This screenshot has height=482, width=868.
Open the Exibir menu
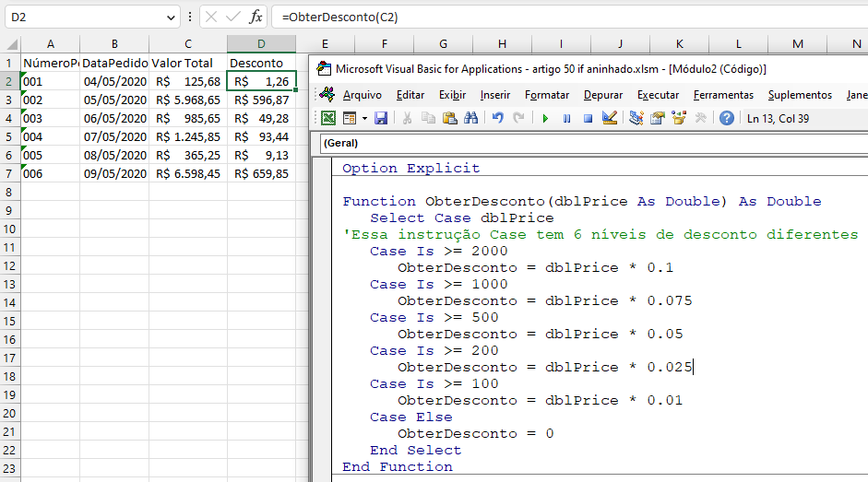pyautogui.click(x=452, y=95)
